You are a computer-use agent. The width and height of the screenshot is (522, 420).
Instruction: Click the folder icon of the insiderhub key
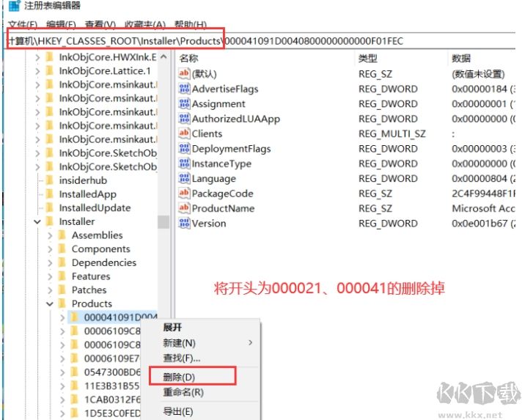49,180
